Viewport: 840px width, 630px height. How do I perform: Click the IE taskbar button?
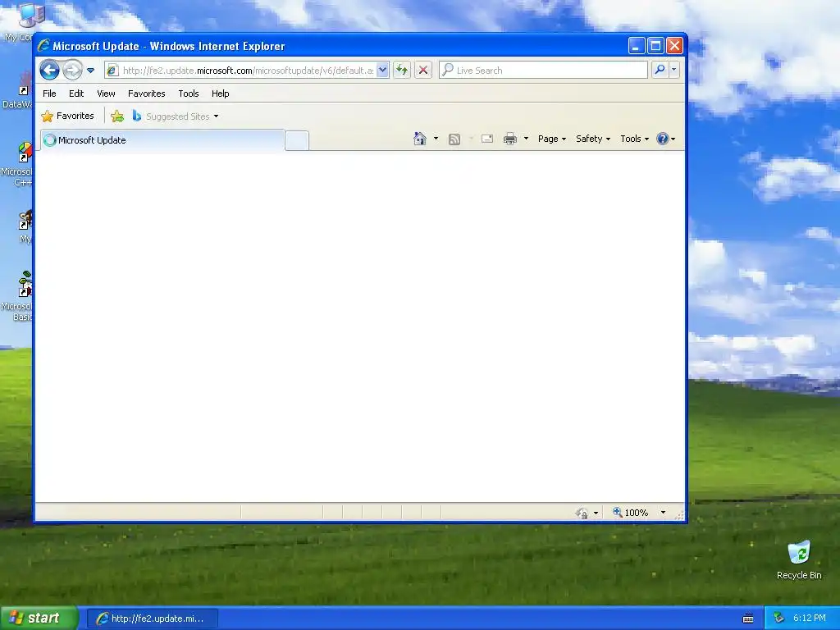[x=152, y=619]
